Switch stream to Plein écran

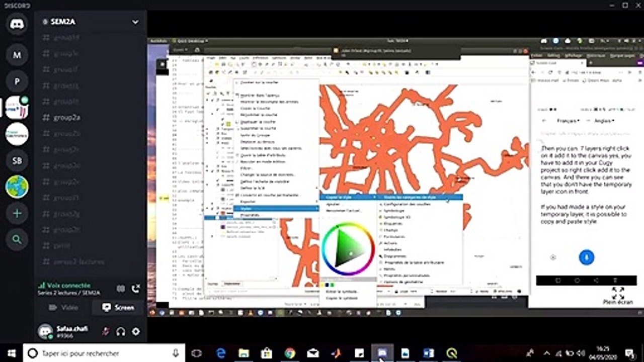pos(618,296)
